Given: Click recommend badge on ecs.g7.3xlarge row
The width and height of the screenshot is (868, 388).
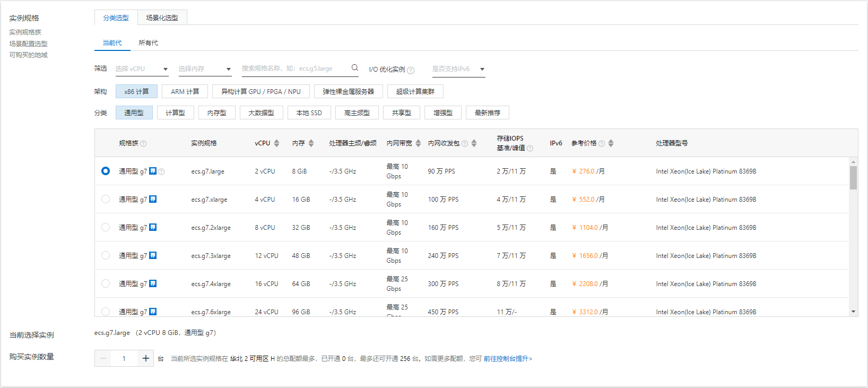Looking at the screenshot, I should (153, 255).
